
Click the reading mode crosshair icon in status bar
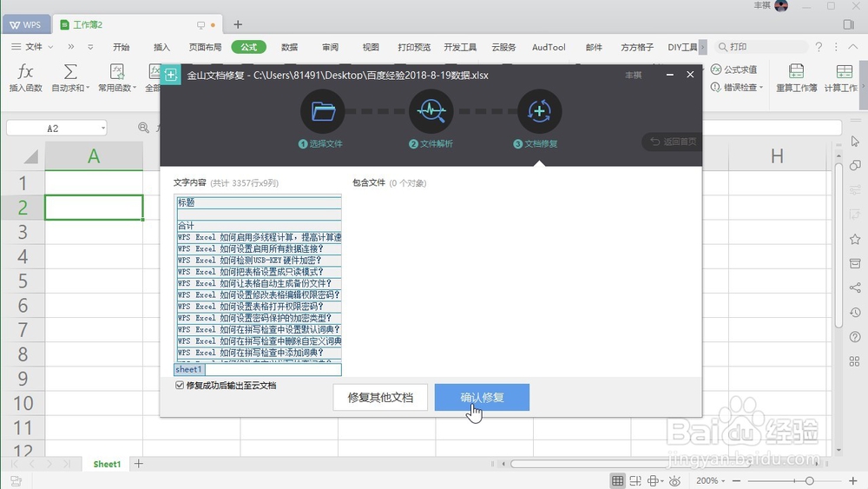[654, 480]
